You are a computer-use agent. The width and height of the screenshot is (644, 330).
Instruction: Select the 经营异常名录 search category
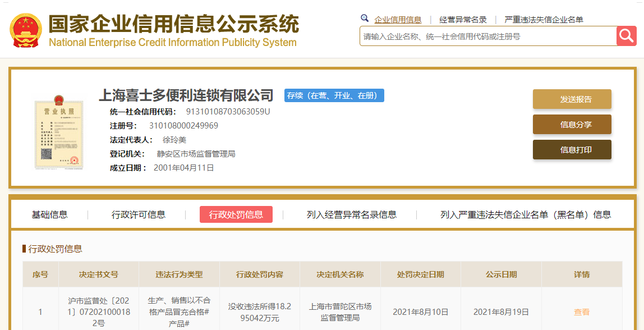coord(463,20)
